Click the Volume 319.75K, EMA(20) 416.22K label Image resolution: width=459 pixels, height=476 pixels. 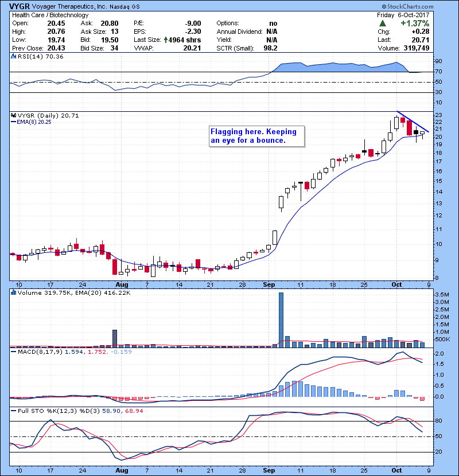(x=74, y=293)
